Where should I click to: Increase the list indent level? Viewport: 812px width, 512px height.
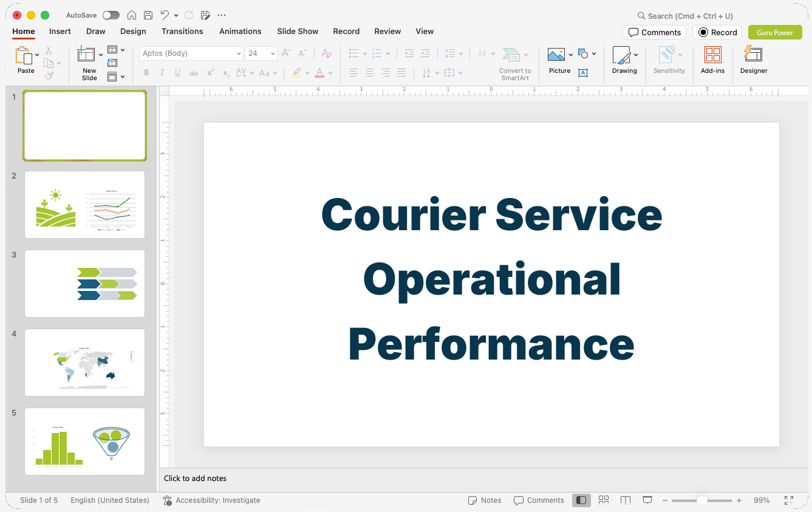coord(425,53)
